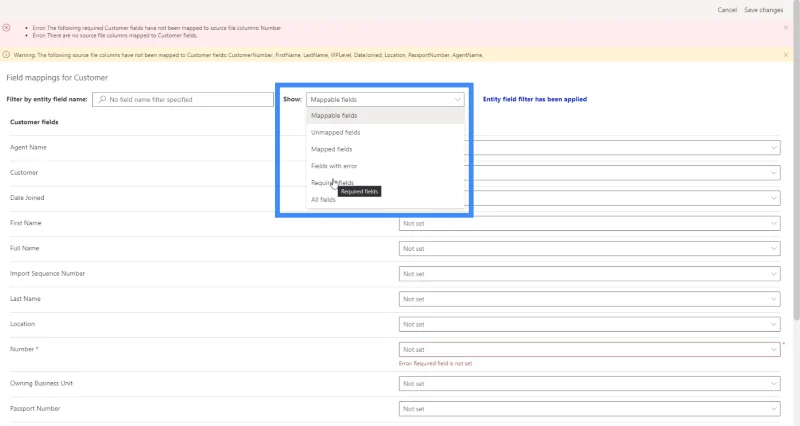800x426 pixels.
Task: Click the red error circle icon
Action: [6, 28]
